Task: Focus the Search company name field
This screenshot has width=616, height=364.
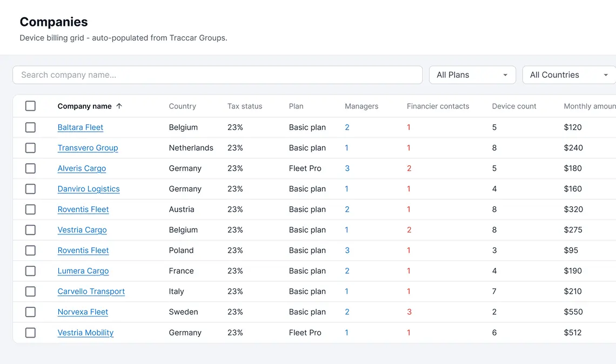Action: (218, 75)
